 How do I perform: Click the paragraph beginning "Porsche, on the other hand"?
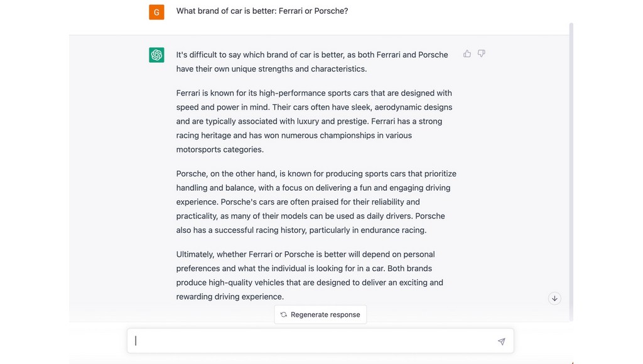point(316,201)
